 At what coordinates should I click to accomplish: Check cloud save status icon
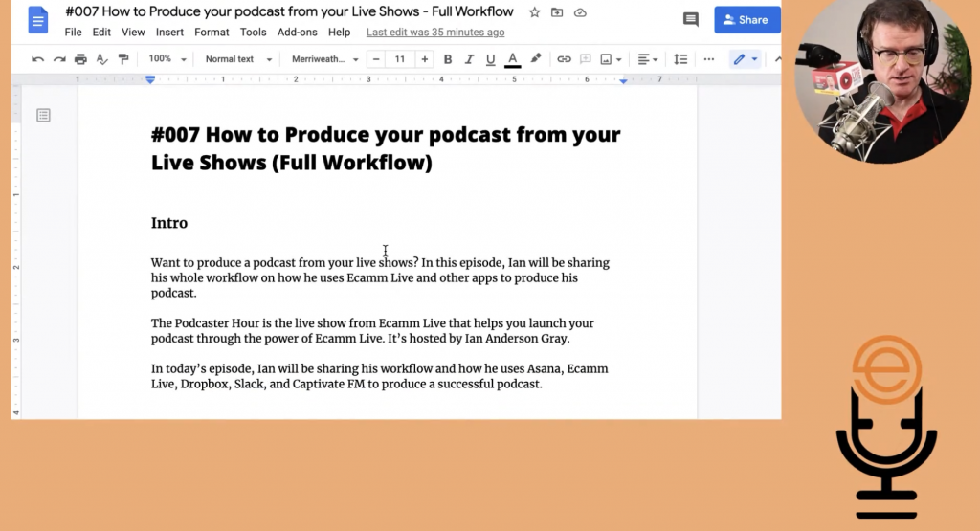[580, 12]
